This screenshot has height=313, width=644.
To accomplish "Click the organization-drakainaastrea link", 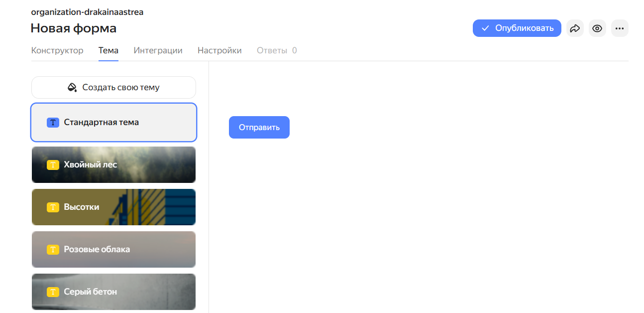I will [x=87, y=12].
